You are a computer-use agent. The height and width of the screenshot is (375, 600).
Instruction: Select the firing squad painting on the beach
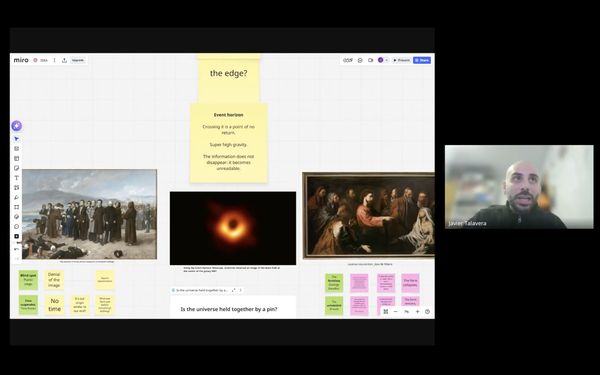89,214
